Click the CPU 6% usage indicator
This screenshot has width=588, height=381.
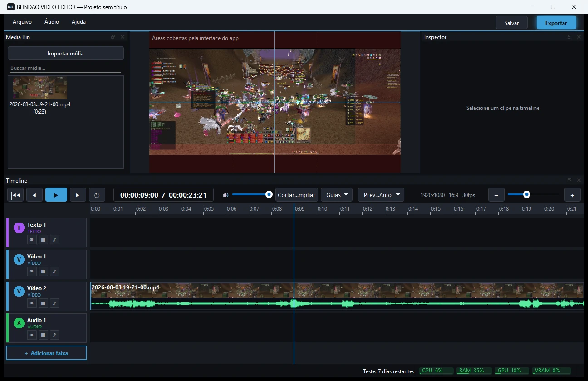436,371
